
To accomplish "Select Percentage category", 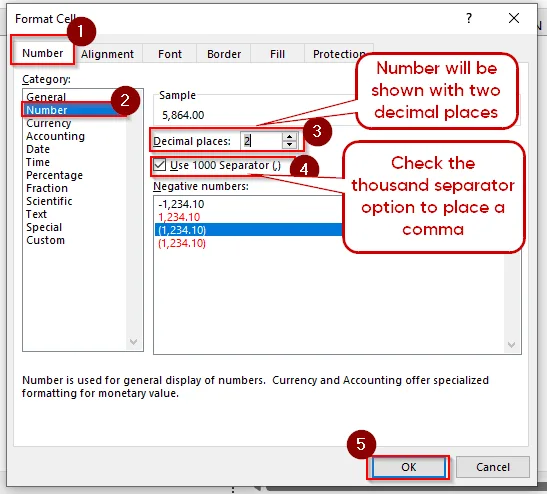I will point(54,175).
